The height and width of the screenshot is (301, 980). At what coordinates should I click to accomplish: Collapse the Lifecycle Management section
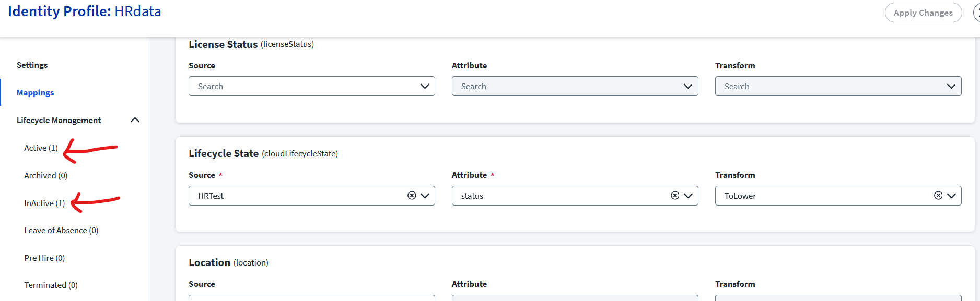pyautogui.click(x=135, y=120)
